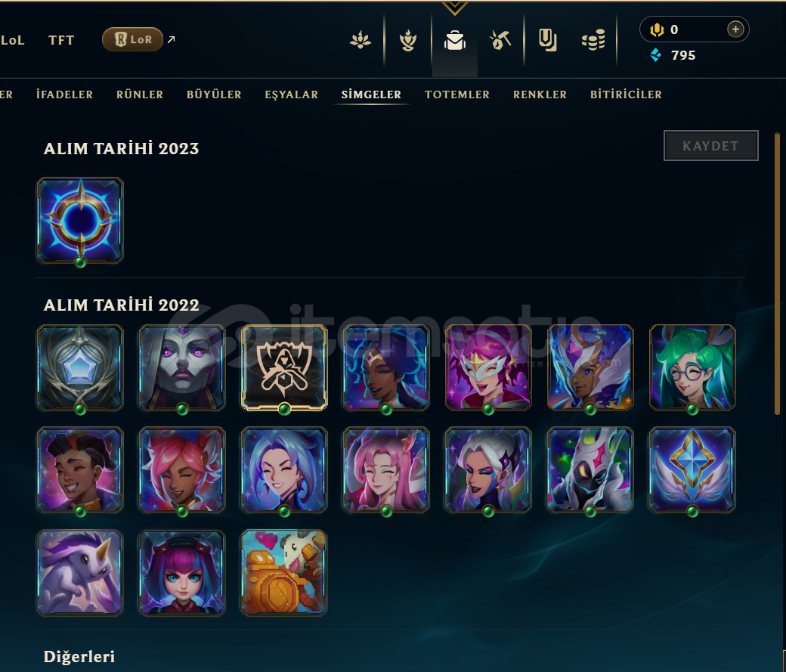Switch to the TOTEMLER tab
The width and height of the screenshot is (786, 672).
coord(456,94)
